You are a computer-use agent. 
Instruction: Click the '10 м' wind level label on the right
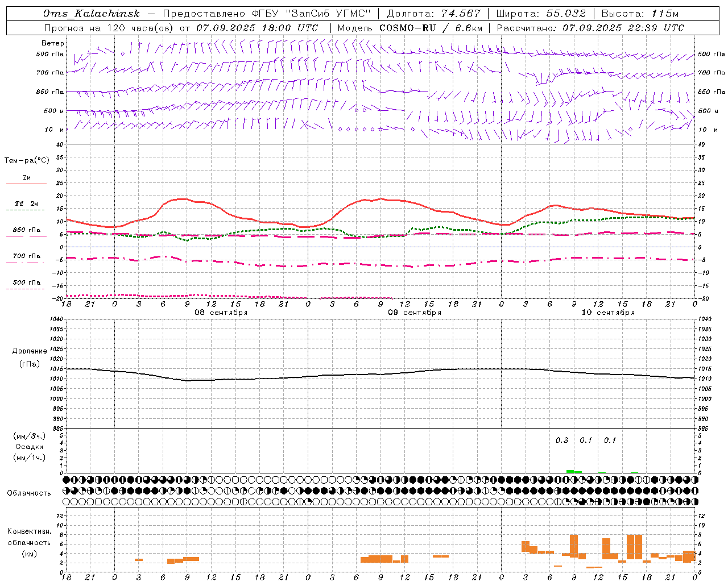point(708,130)
